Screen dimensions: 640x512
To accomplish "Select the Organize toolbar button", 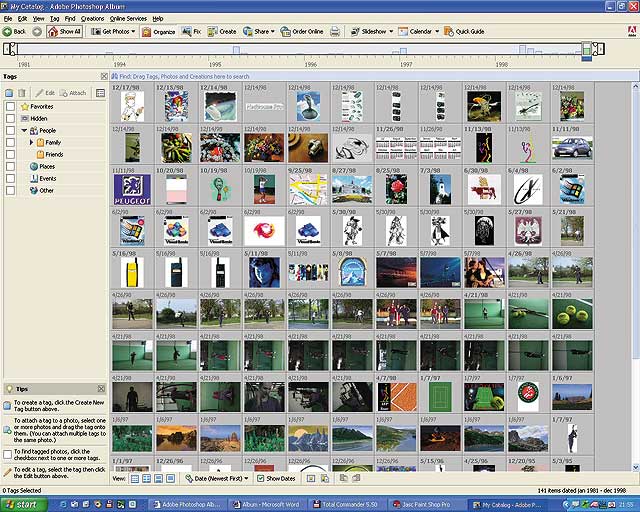I will (158, 31).
